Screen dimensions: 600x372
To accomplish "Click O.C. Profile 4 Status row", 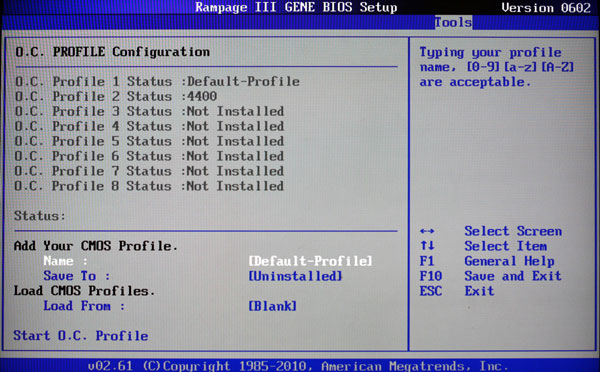I will point(149,126).
